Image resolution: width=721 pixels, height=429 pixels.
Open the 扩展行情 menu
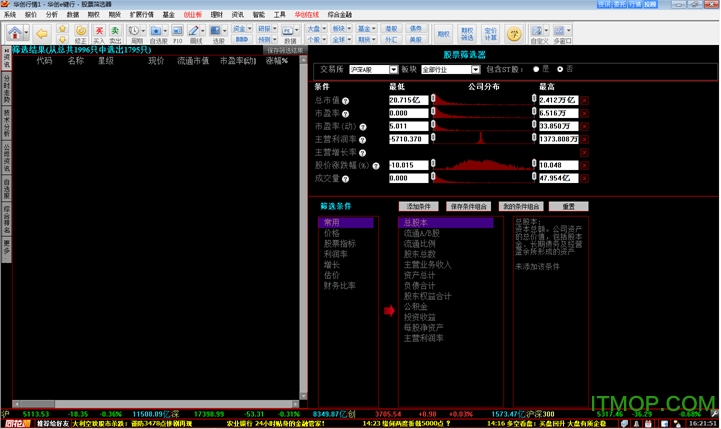[142, 15]
